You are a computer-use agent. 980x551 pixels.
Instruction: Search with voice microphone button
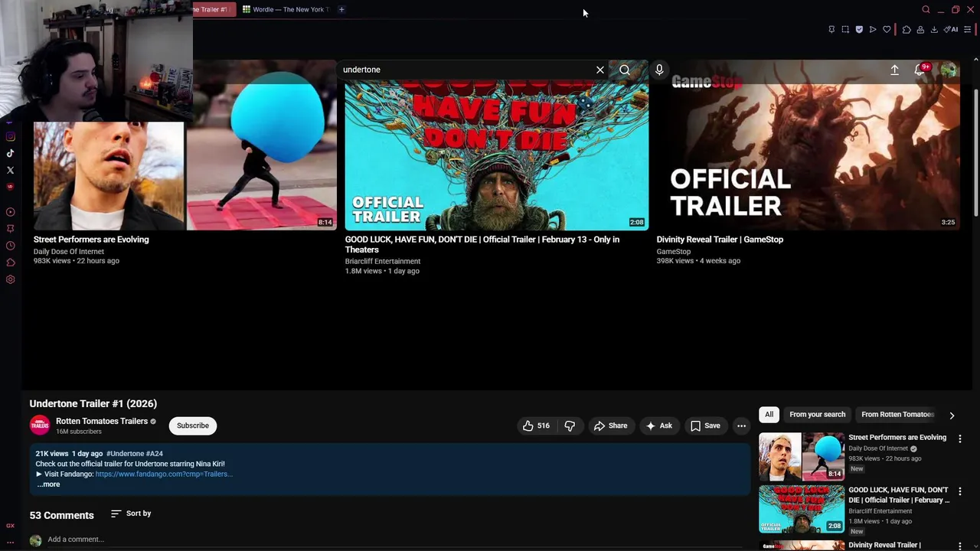659,70
